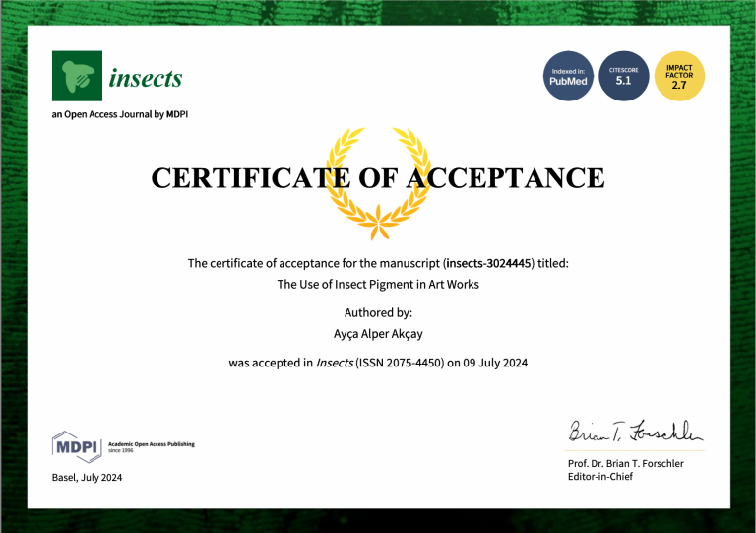
Task: Click the "insects" journal wordmark
Action: coord(146,79)
